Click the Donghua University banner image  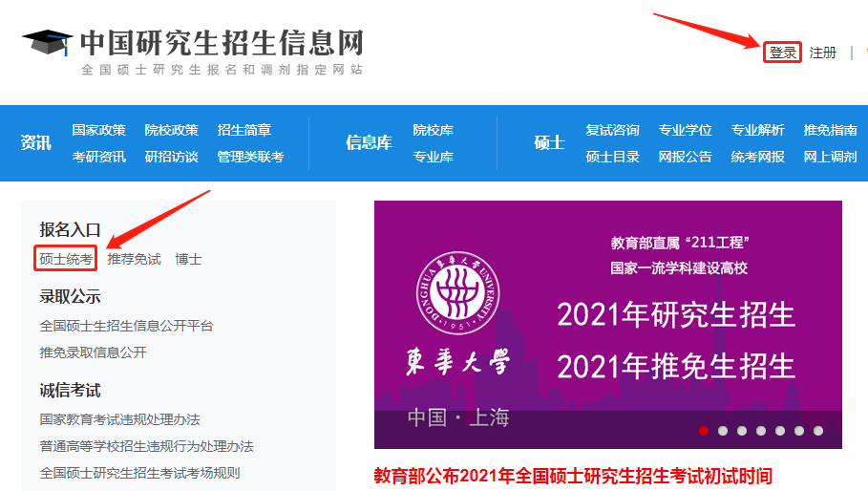(x=607, y=315)
